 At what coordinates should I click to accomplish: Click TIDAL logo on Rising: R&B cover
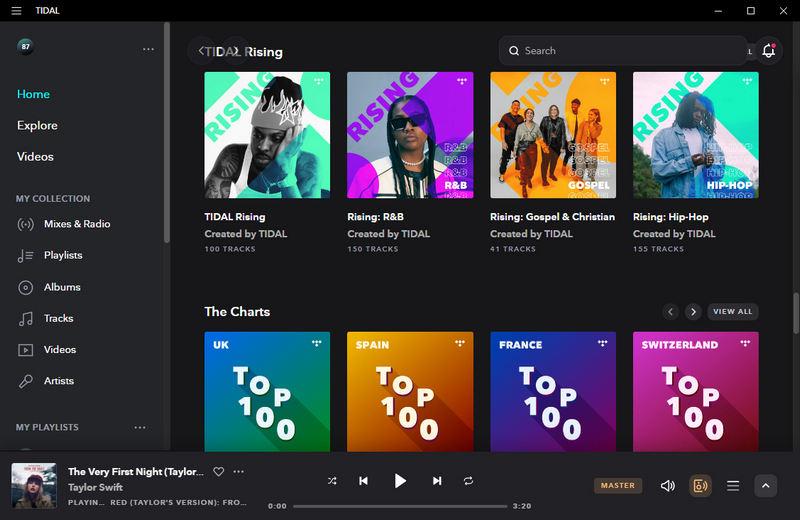tap(462, 81)
